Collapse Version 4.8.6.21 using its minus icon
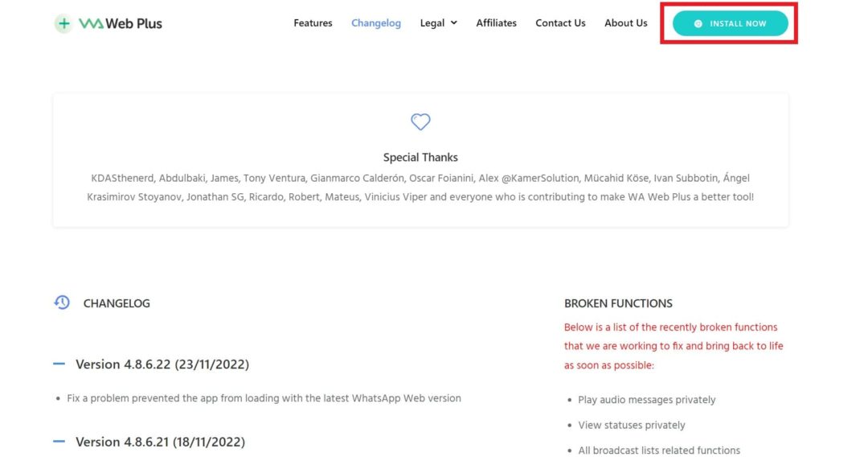Viewport: 868px width, 457px height. [59, 442]
